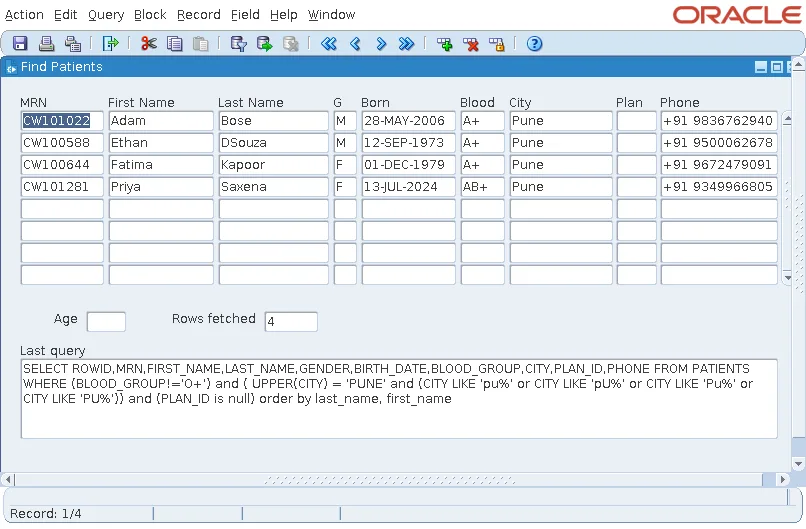
Task: Click records block scrollbar up arrow
Action: (787, 120)
